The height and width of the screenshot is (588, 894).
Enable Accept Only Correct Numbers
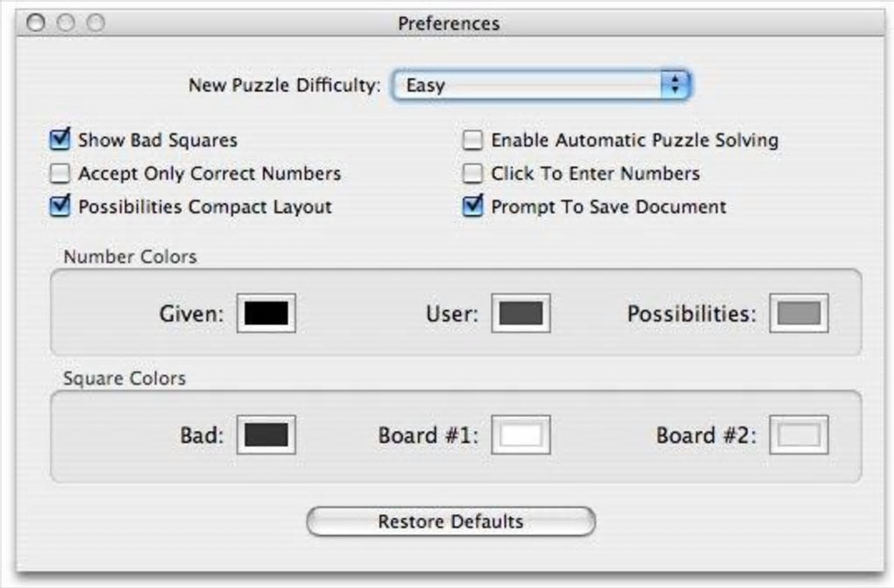[60, 174]
